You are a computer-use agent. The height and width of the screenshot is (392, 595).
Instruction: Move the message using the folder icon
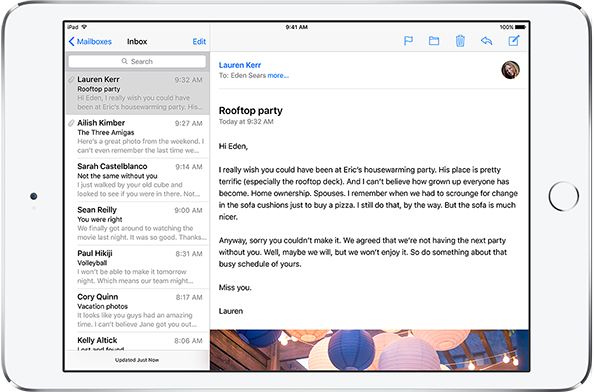coord(434,41)
